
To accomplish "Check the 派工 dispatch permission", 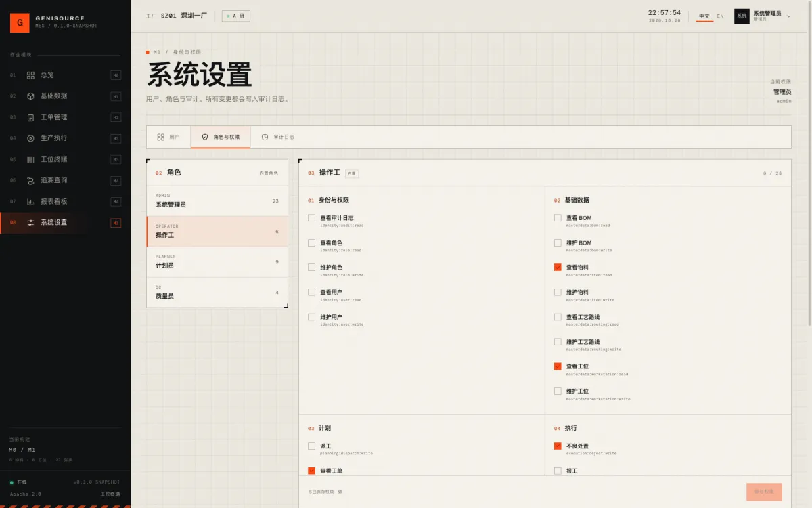I will tap(311, 446).
